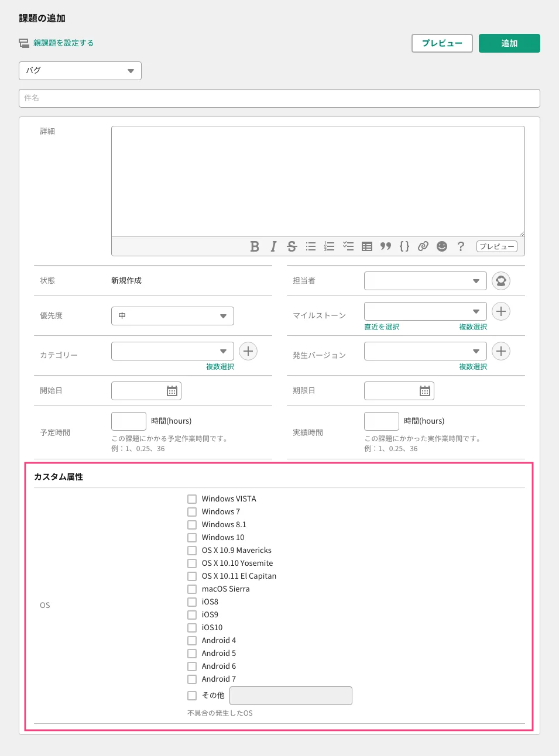The width and height of the screenshot is (559, 756).
Task: Open the 担当者 assignee dropdown
Action: tap(426, 281)
